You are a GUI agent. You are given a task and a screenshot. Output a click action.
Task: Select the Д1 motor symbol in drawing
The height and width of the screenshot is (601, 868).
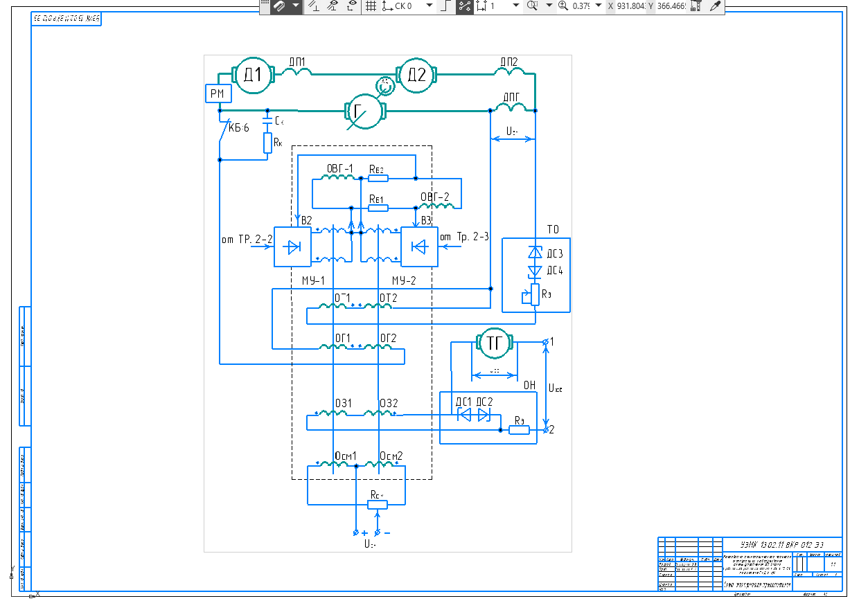pyautogui.click(x=254, y=75)
